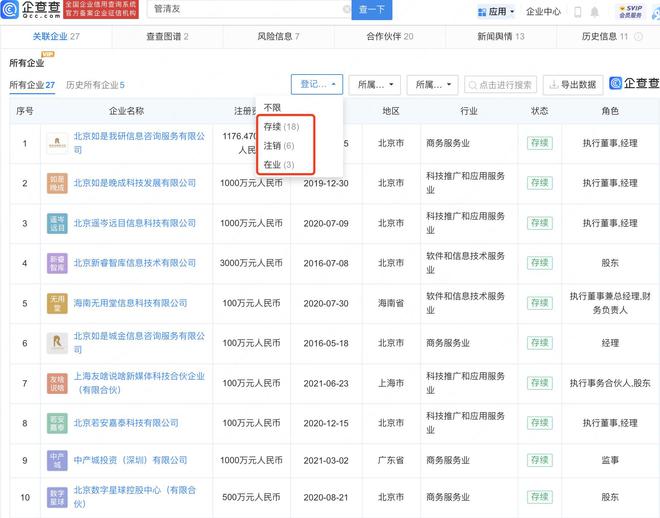
Task: Choose 不限 in the status dropdown
Action: coord(271,108)
